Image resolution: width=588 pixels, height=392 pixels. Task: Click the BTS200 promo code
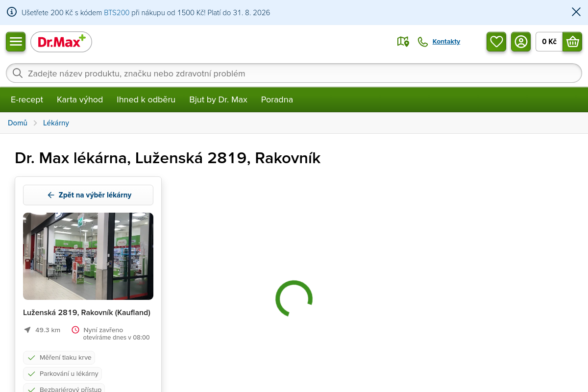point(117,13)
